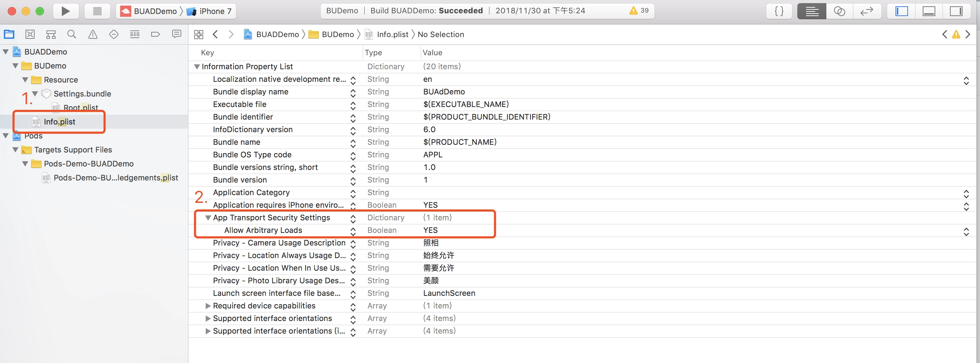980x363 pixels.
Task: Click the 39 warnings indicator
Action: (639, 10)
